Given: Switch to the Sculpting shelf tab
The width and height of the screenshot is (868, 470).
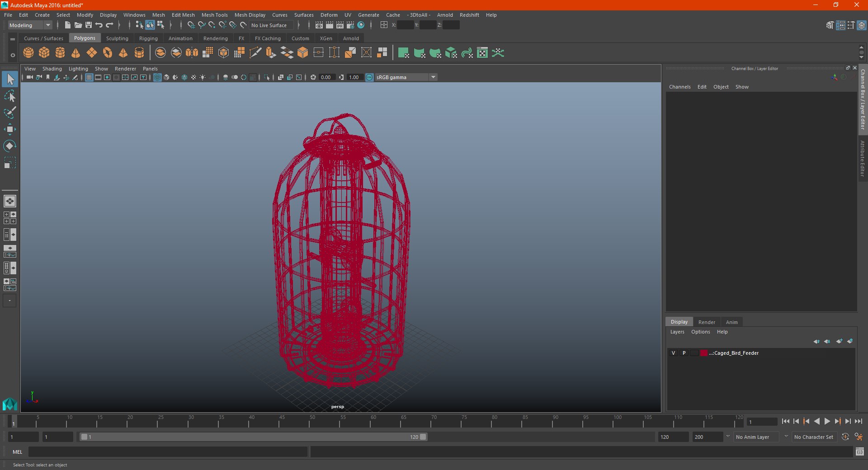Looking at the screenshot, I should (117, 38).
